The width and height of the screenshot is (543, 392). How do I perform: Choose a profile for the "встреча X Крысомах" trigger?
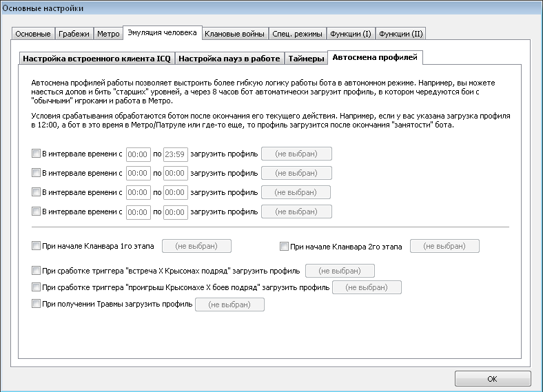(340, 271)
